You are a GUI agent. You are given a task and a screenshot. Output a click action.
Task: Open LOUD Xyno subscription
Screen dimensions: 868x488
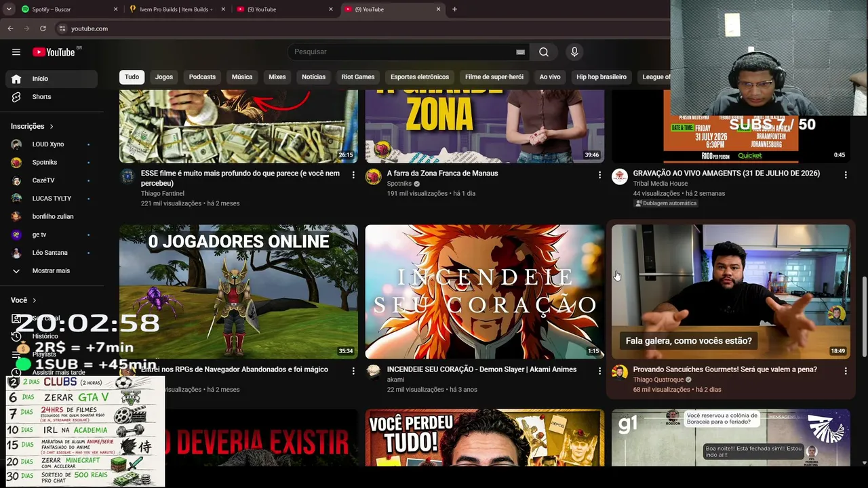pos(52,144)
